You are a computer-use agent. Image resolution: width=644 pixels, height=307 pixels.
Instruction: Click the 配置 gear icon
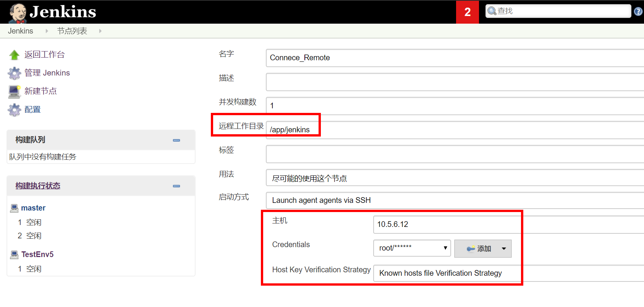click(15, 110)
